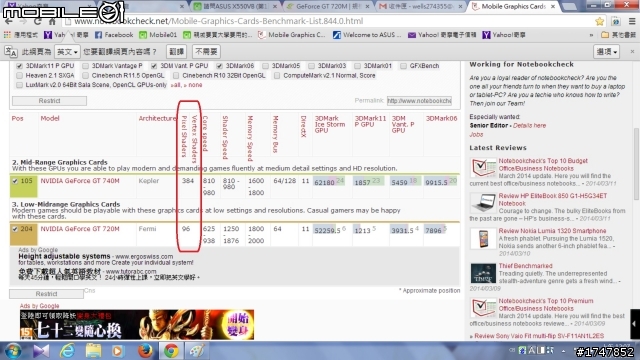640x360 pixels.
Task: Open Internet Explorer from taskbar
Action: tap(67, 351)
